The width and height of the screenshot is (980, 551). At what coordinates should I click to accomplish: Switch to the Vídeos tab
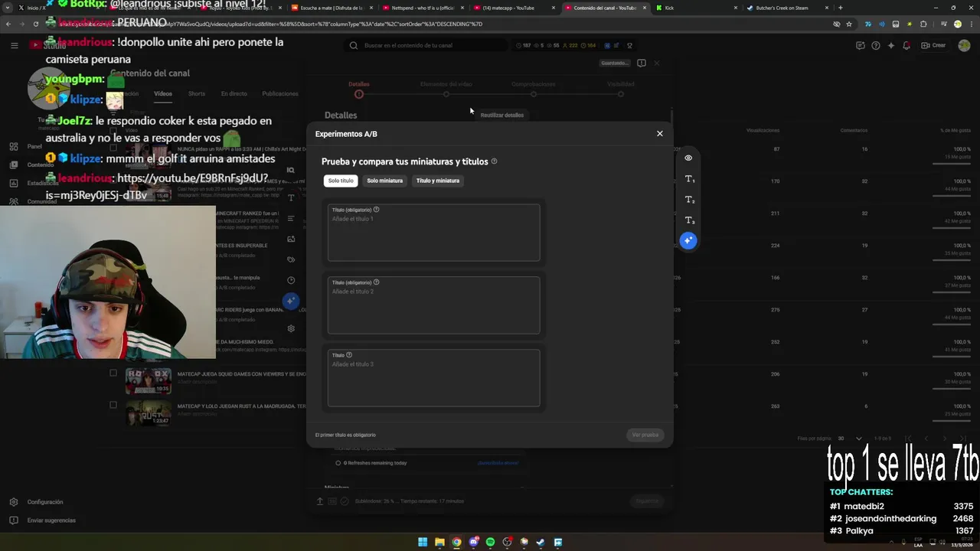[x=163, y=93]
